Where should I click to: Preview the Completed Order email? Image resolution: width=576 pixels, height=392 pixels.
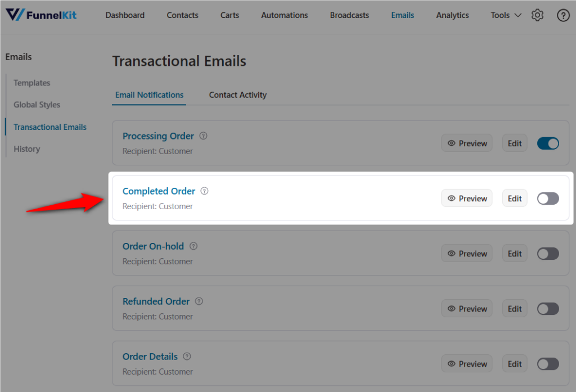point(466,198)
